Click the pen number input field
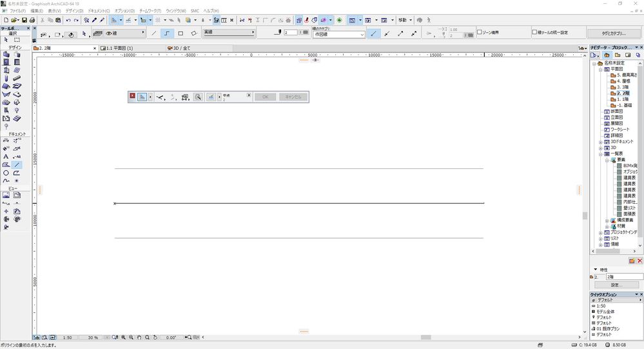This screenshot has width=644, height=349. click(290, 32)
